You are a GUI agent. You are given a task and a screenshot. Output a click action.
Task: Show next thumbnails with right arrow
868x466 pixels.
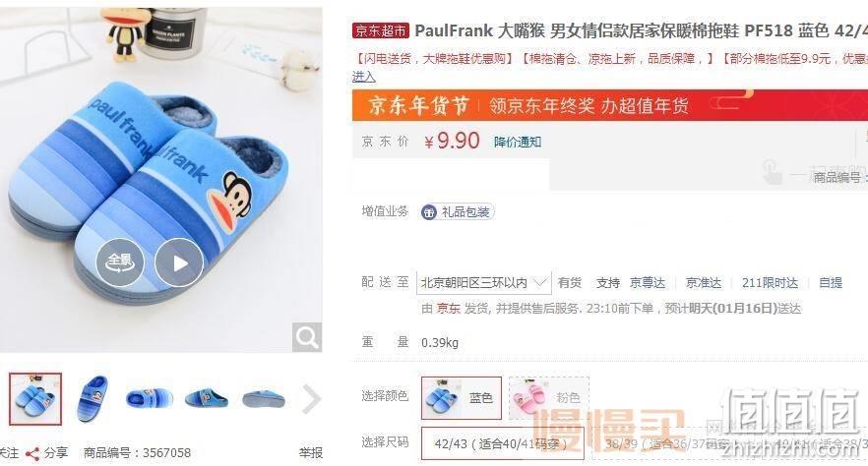click(311, 399)
